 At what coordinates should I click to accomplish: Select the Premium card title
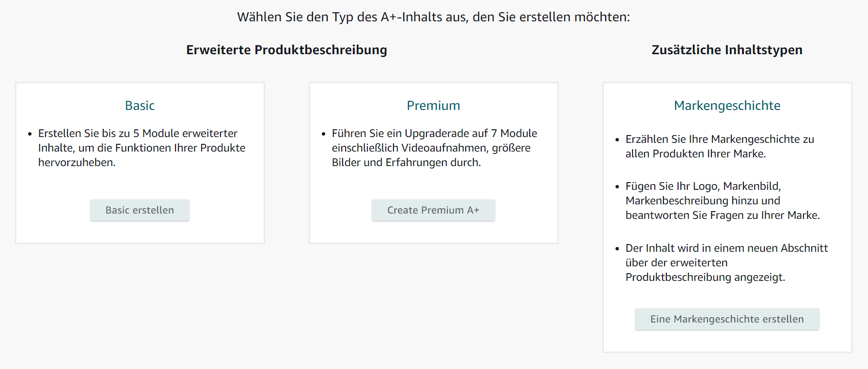(433, 106)
